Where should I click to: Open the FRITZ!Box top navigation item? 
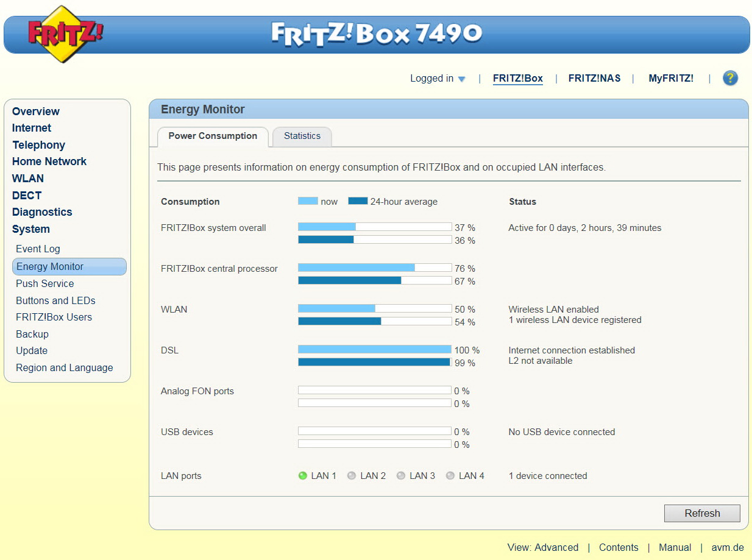(518, 79)
